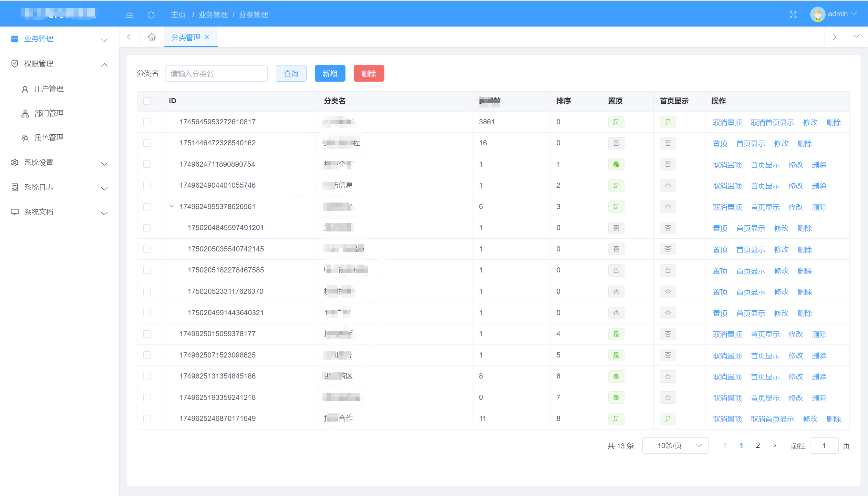The width and height of the screenshot is (868, 496).
Task: Focus the 前往 page number input
Action: tap(824, 445)
